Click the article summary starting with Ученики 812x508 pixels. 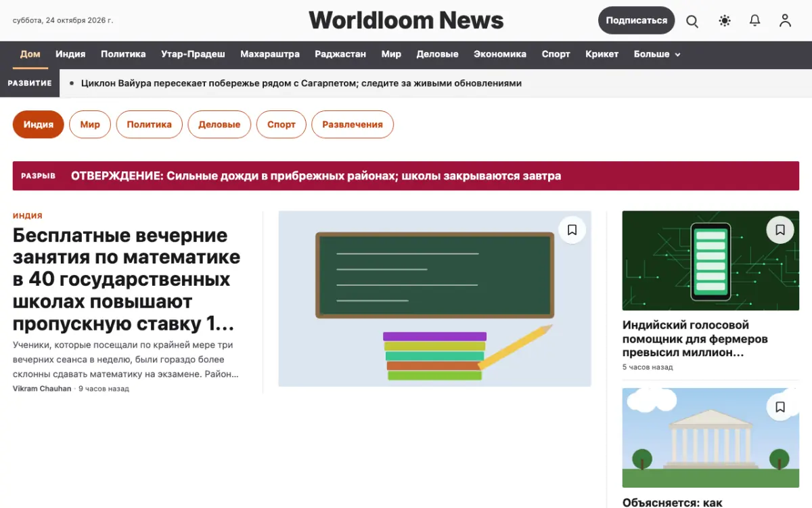tap(126, 359)
